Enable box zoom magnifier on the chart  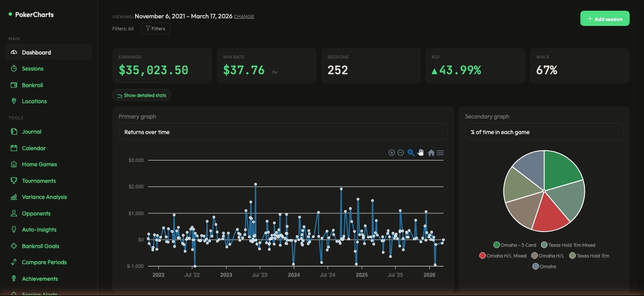coord(410,152)
